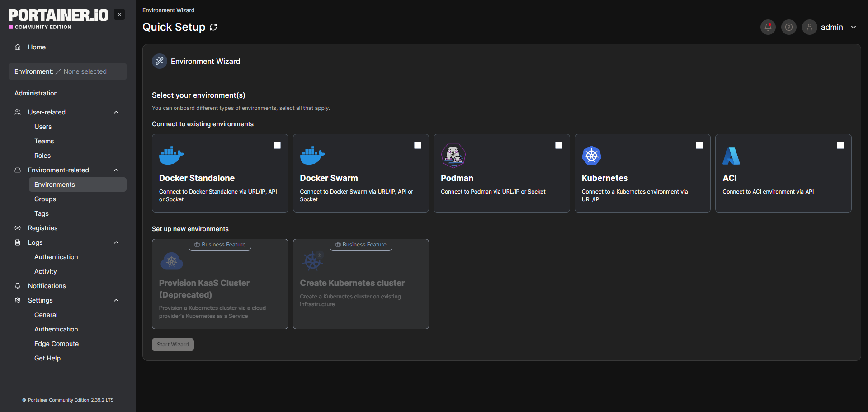Viewport: 868px width, 412px height.
Task: Click the Notifications bell icon in sidebar
Action: click(18, 286)
